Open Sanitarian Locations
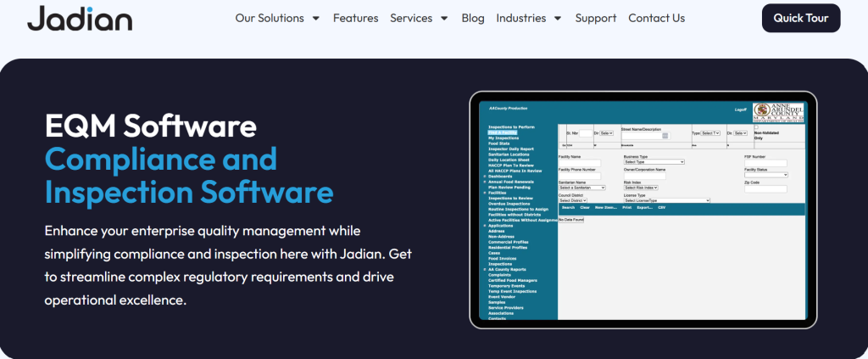Screen dimensions: 868x359 tap(509, 154)
